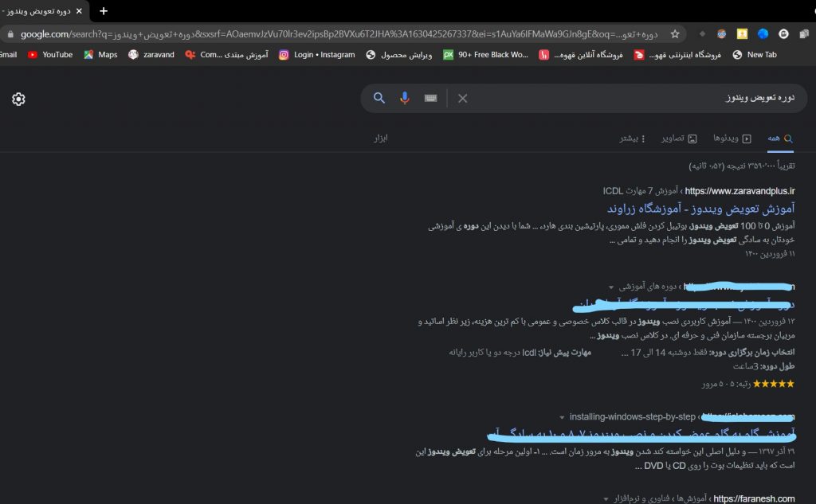
Task: Open the https://faranesh.com result link
Action: click(754, 498)
